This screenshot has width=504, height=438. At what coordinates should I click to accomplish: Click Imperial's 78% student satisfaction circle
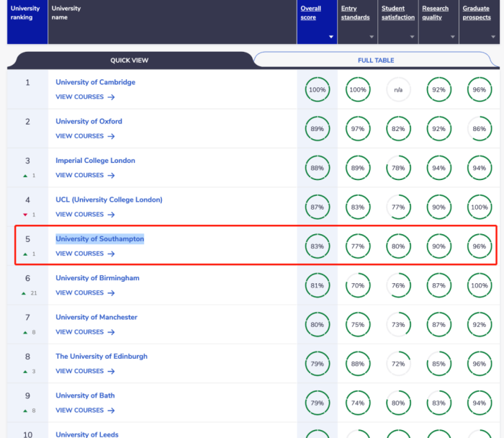pos(398,168)
